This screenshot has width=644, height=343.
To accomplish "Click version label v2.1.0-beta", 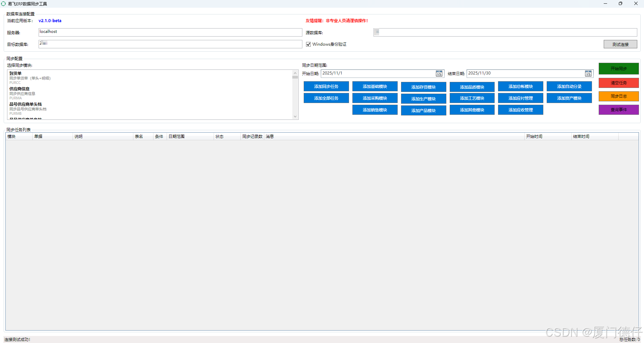I will click(50, 20).
